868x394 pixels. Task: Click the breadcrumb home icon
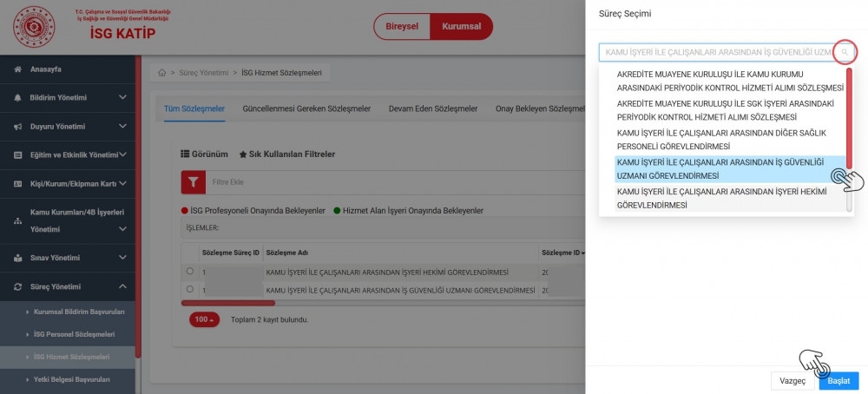[162, 73]
